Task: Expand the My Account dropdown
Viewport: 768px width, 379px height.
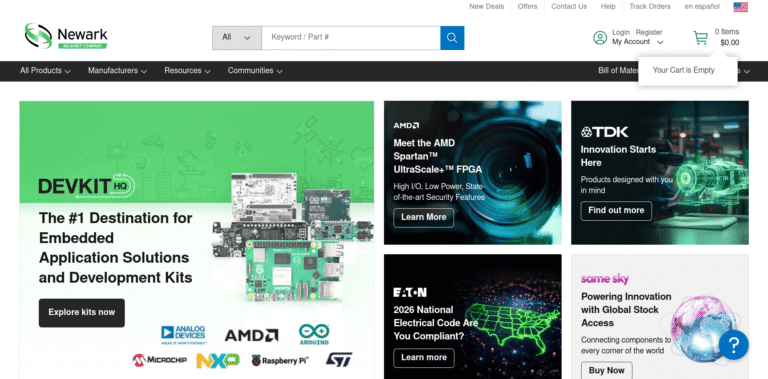Action: (x=637, y=42)
